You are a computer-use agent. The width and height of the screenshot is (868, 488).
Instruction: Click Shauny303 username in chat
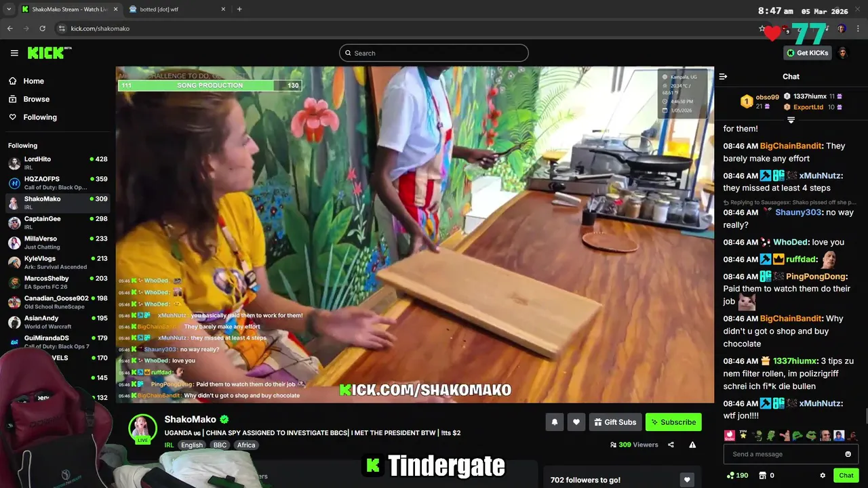[798, 212]
